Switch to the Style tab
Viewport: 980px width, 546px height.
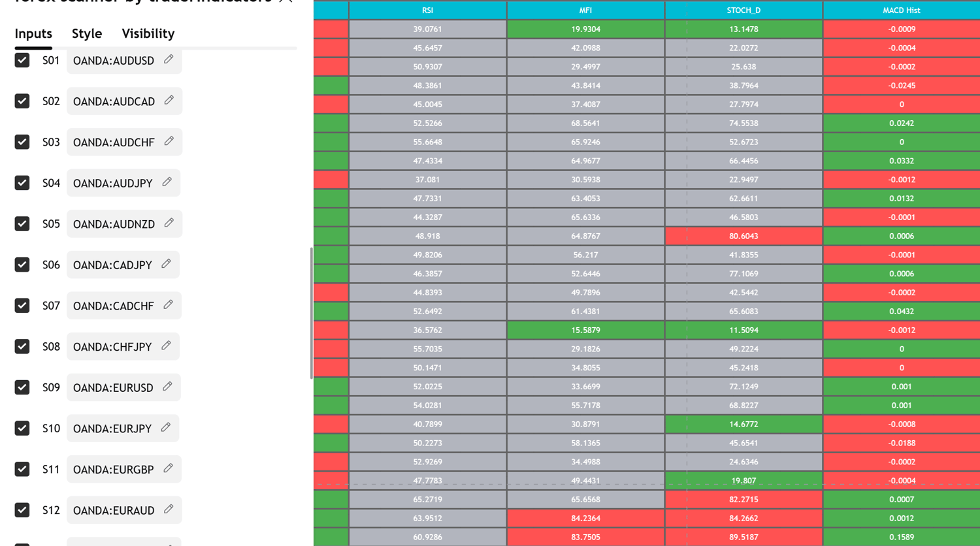click(x=87, y=33)
